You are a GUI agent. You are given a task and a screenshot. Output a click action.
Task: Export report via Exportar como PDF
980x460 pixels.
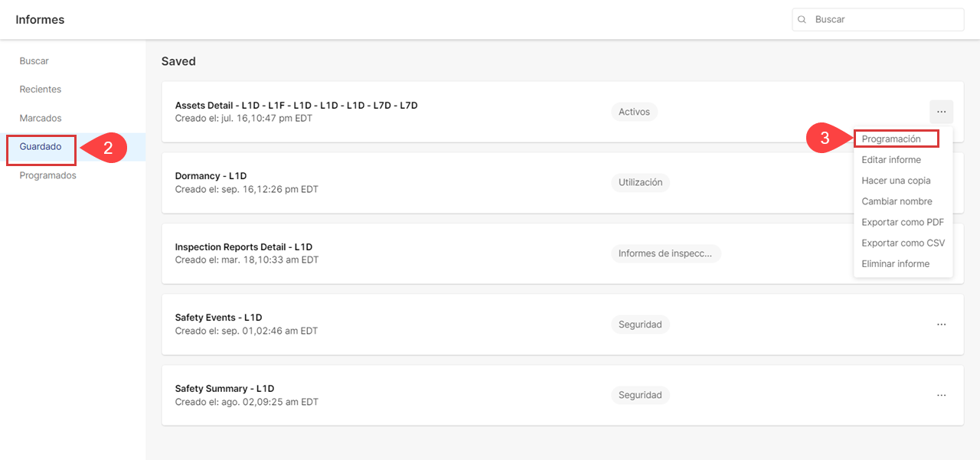(x=903, y=222)
